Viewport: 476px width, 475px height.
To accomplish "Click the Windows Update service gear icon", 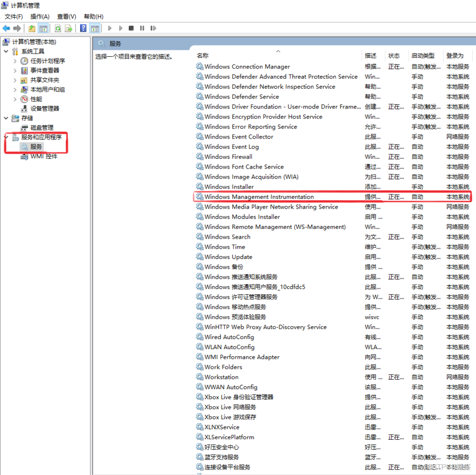I will point(199,257).
